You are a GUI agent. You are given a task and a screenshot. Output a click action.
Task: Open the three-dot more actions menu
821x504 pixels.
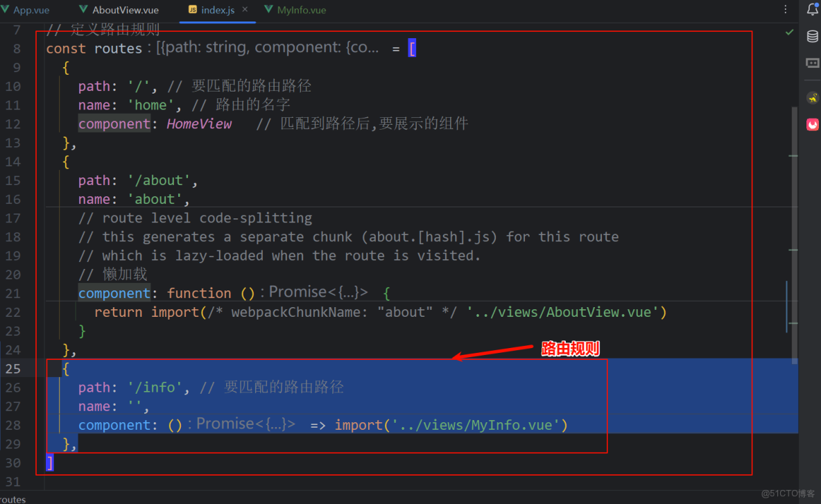784,10
